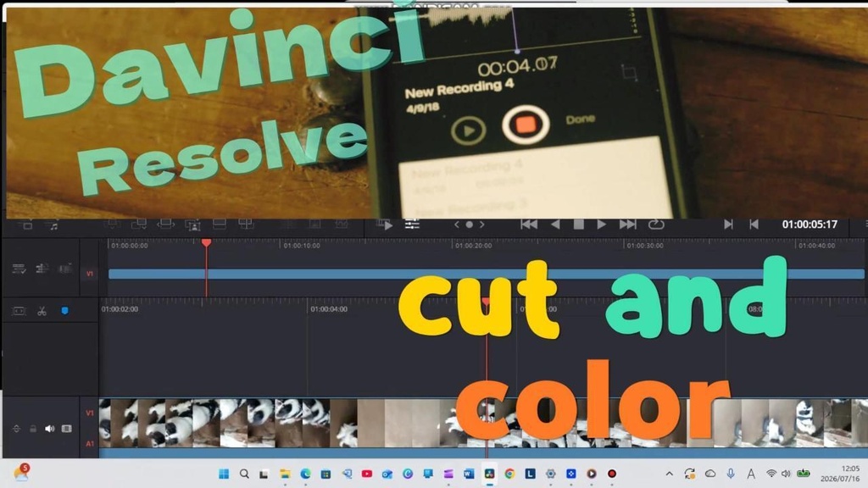Open the blue L app in taskbar
This screenshot has width=868, height=488.
click(x=531, y=474)
